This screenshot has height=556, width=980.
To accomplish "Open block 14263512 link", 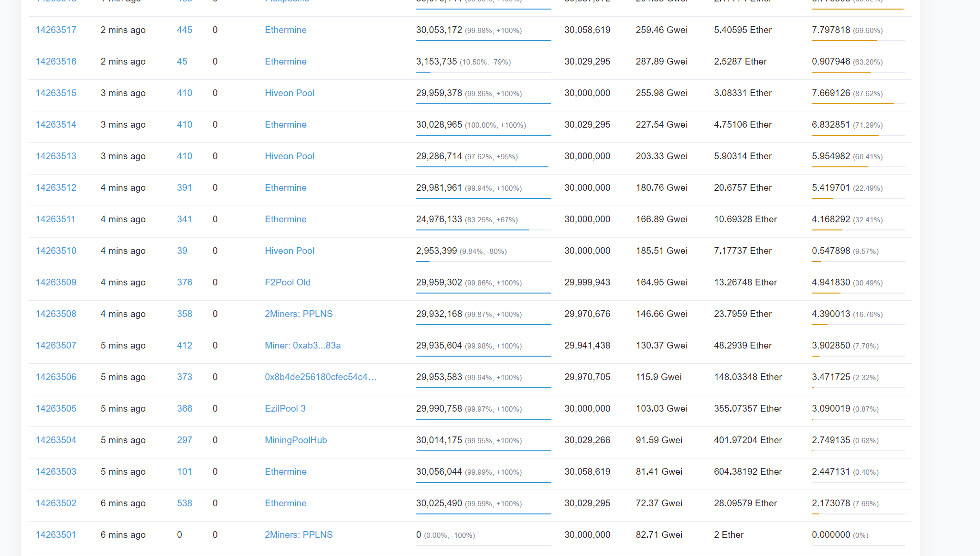I will 56,188.
